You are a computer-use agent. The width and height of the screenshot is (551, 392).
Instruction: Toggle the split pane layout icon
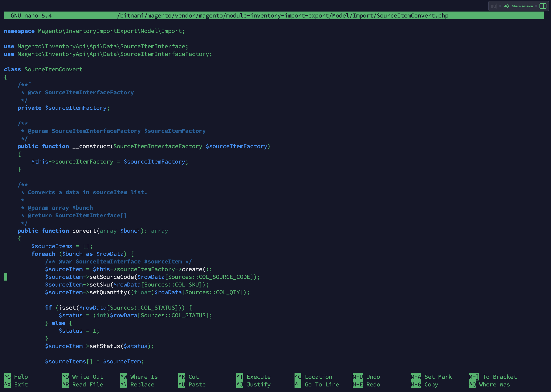(x=543, y=6)
